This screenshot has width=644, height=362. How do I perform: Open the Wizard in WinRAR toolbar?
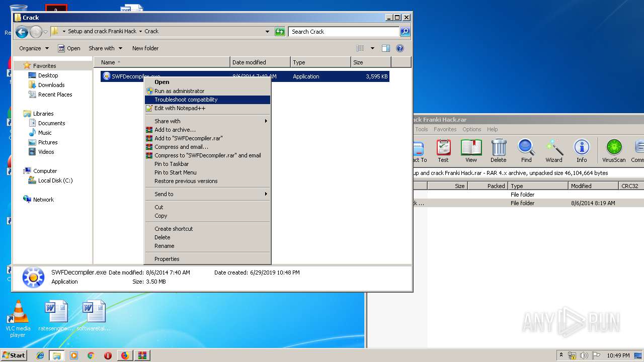point(554,151)
